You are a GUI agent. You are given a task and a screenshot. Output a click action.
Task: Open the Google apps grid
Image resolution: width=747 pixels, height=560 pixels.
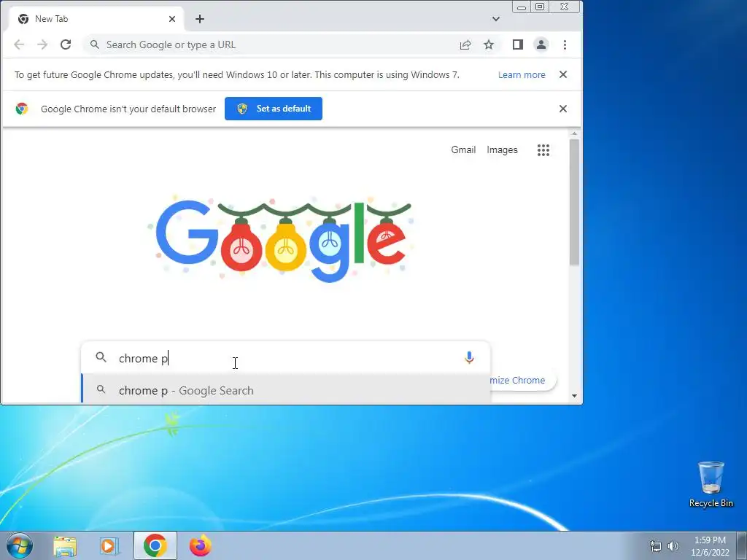pos(543,150)
